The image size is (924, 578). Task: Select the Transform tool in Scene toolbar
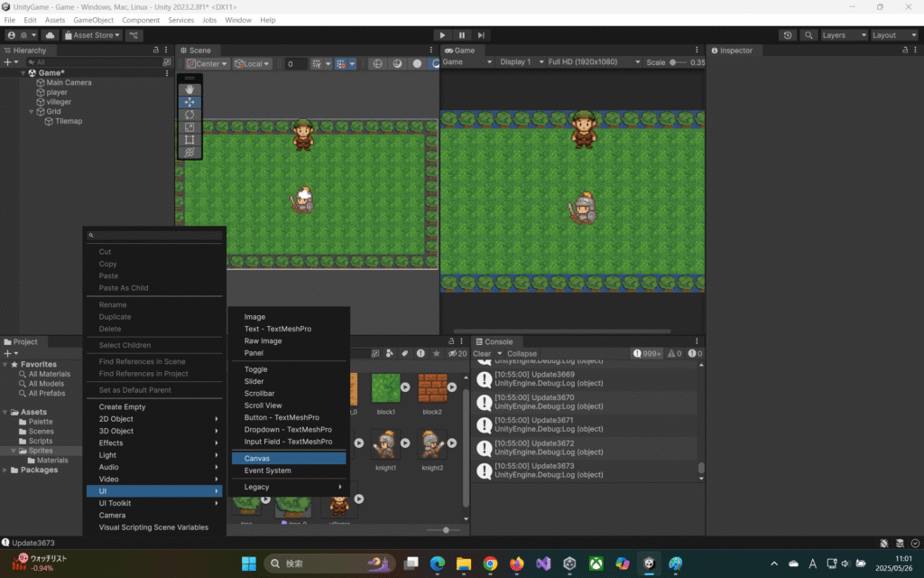[189, 152]
